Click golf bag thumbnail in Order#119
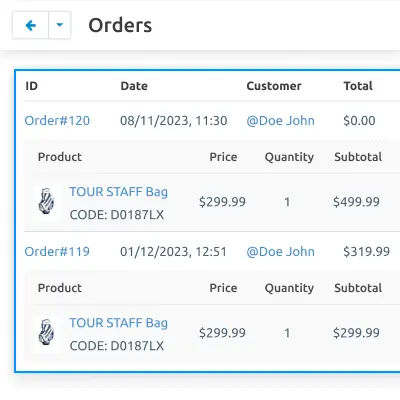This screenshot has height=400, width=400. coord(47,332)
